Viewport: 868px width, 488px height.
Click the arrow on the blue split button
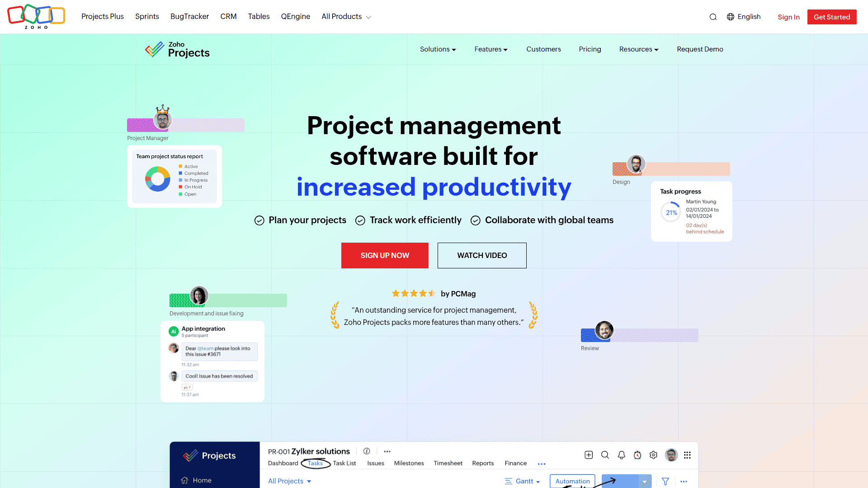pyautogui.click(x=645, y=482)
